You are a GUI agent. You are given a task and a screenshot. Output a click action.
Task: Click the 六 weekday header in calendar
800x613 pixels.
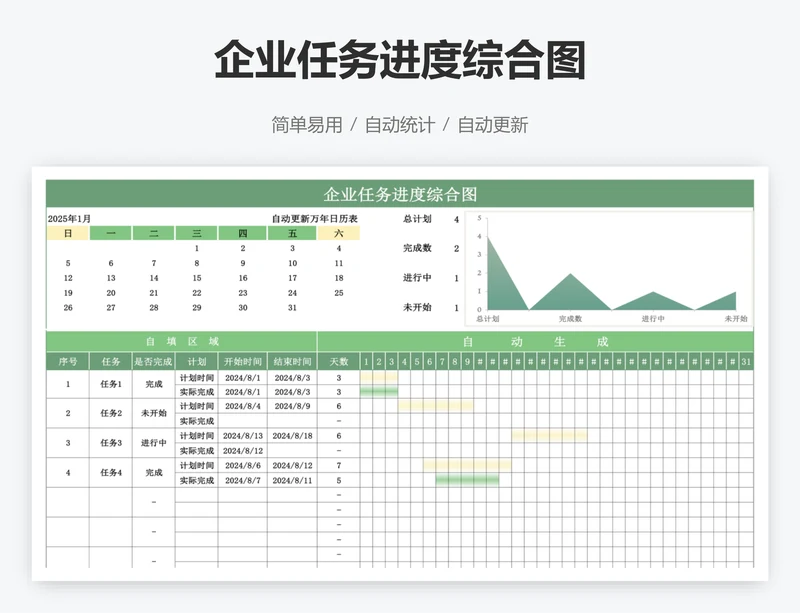(339, 233)
